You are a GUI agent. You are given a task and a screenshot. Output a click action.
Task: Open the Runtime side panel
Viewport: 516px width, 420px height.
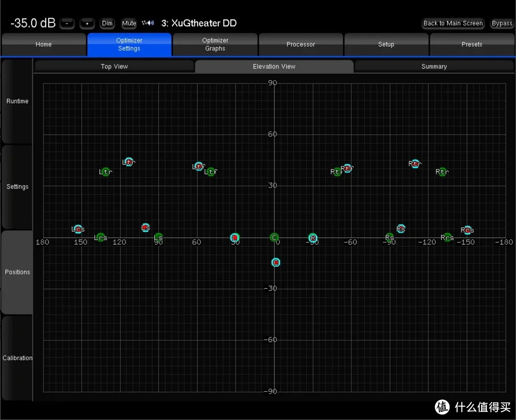17,101
